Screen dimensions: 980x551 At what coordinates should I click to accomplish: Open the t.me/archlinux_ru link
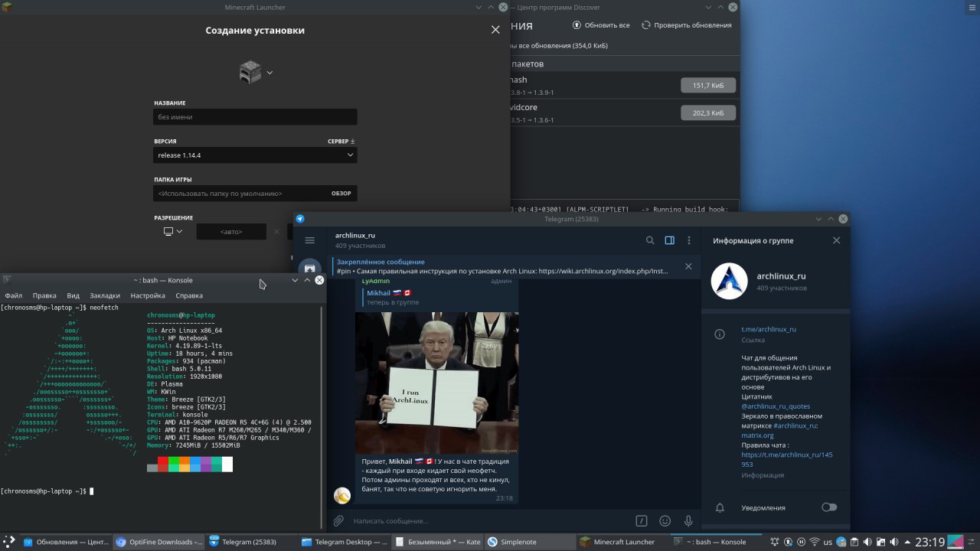pos(769,329)
